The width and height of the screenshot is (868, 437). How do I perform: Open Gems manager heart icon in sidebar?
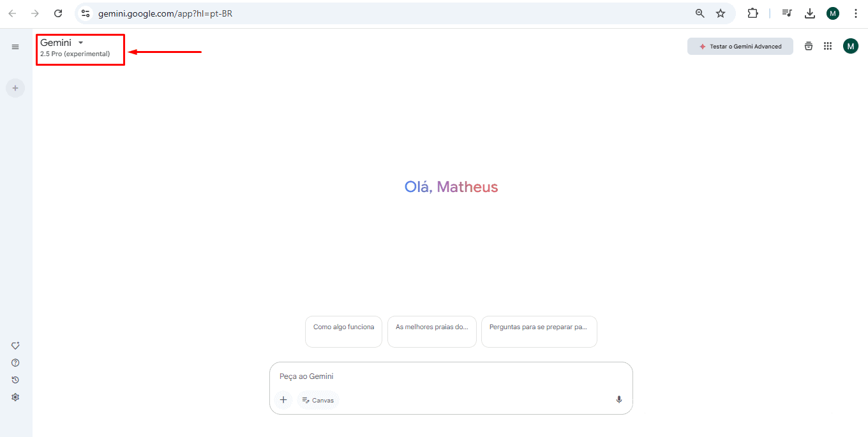pyautogui.click(x=15, y=346)
